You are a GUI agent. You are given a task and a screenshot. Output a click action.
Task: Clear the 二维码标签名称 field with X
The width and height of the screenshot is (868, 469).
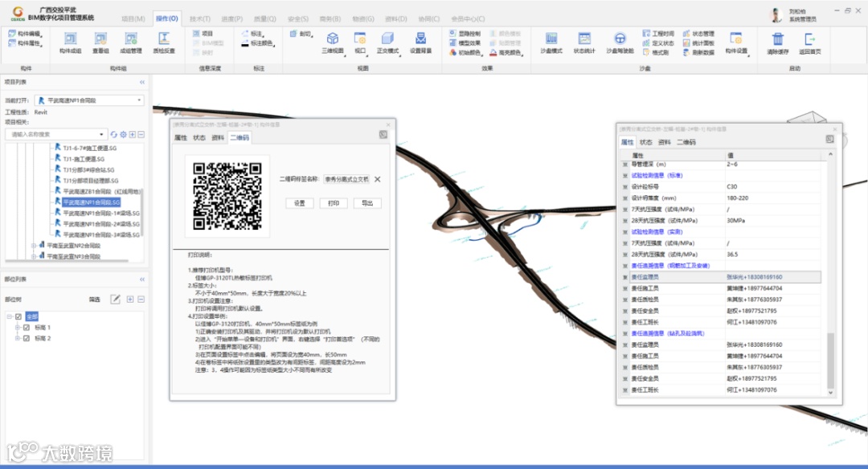[378, 179]
